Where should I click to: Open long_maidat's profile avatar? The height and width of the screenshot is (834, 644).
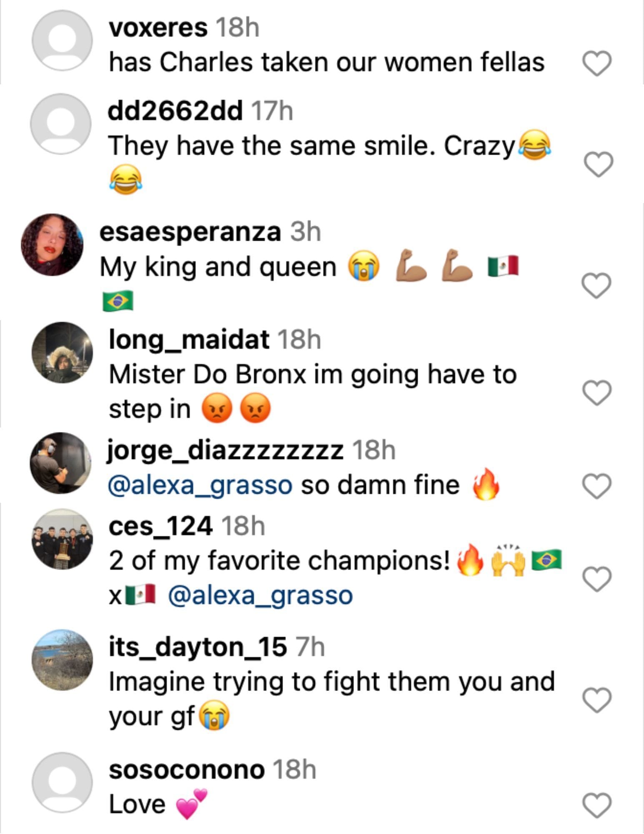coord(62,352)
